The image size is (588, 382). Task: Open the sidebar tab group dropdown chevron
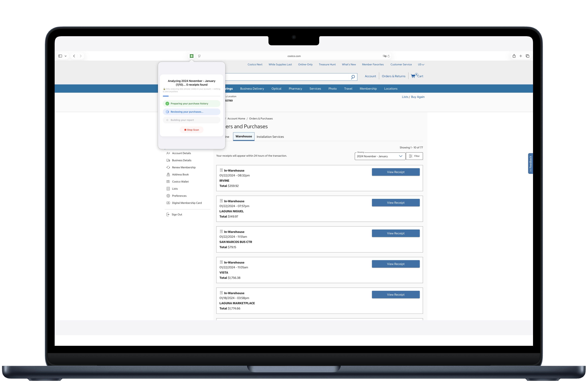coord(65,56)
